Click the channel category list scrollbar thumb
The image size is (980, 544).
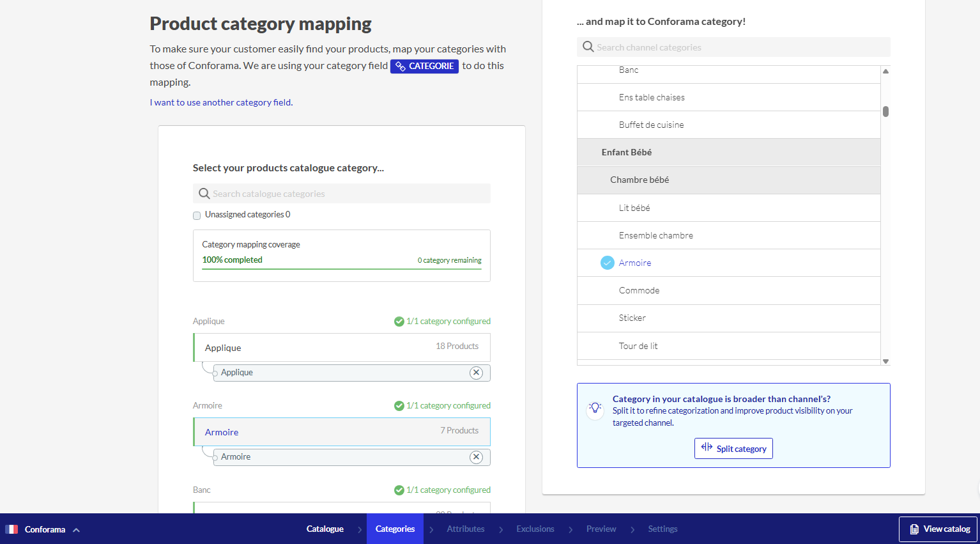(x=885, y=111)
